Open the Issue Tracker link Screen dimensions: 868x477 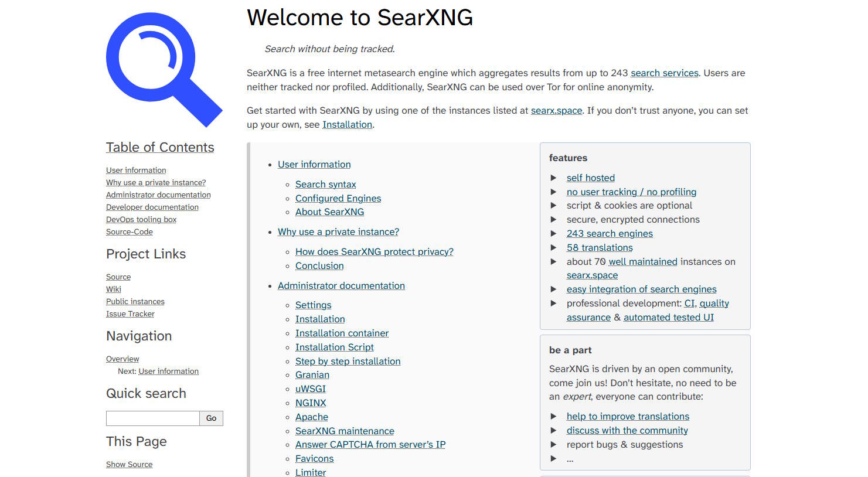(x=130, y=314)
